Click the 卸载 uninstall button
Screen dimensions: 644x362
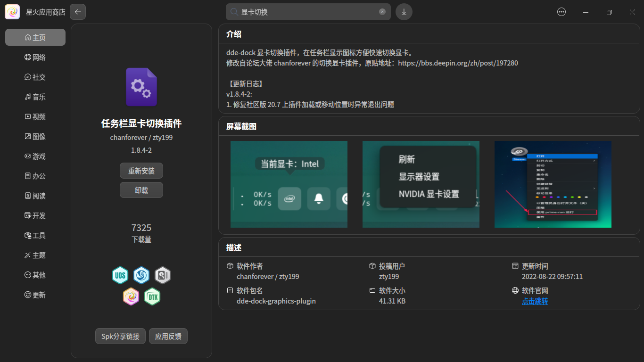tap(141, 190)
